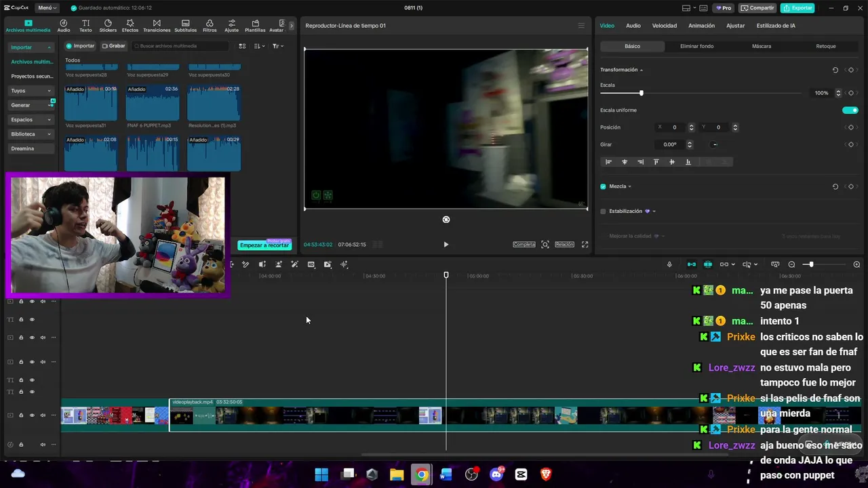Image resolution: width=868 pixels, height=488 pixels.
Task: Uncheck the Mezcla checkbox
Action: tap(603, 186)
